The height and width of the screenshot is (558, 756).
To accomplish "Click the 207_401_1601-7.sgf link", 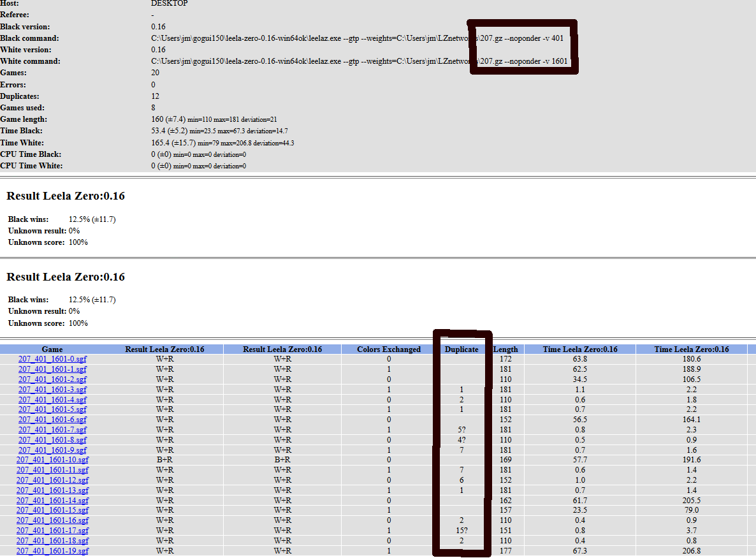I will tap(52, 430).
